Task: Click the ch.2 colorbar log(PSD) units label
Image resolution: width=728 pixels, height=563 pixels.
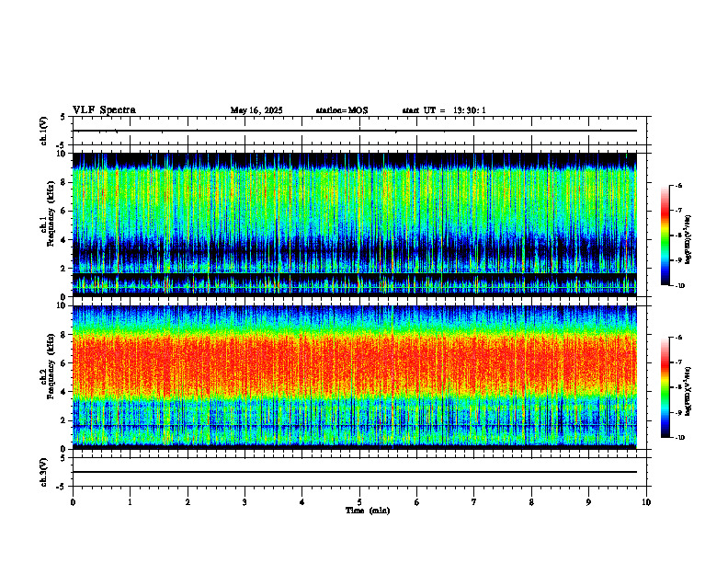Action: [x=688, y=392]
